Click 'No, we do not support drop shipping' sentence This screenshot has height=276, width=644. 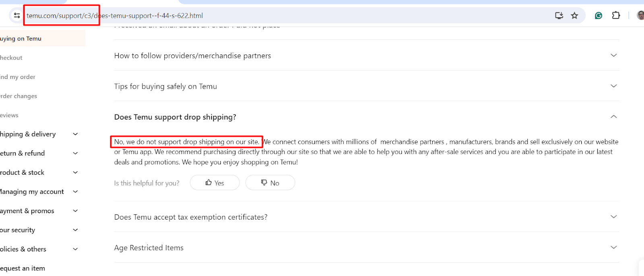pos(187,142)
